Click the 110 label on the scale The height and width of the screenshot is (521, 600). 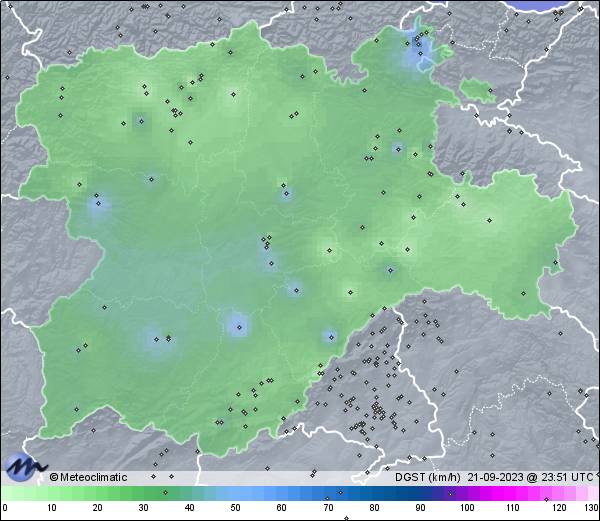click(513, 508)
